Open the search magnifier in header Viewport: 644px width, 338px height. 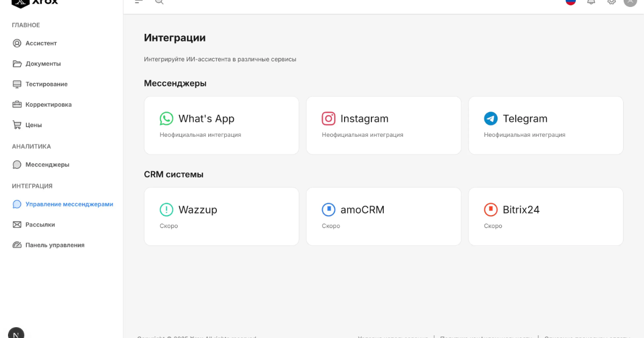[159, 2]
